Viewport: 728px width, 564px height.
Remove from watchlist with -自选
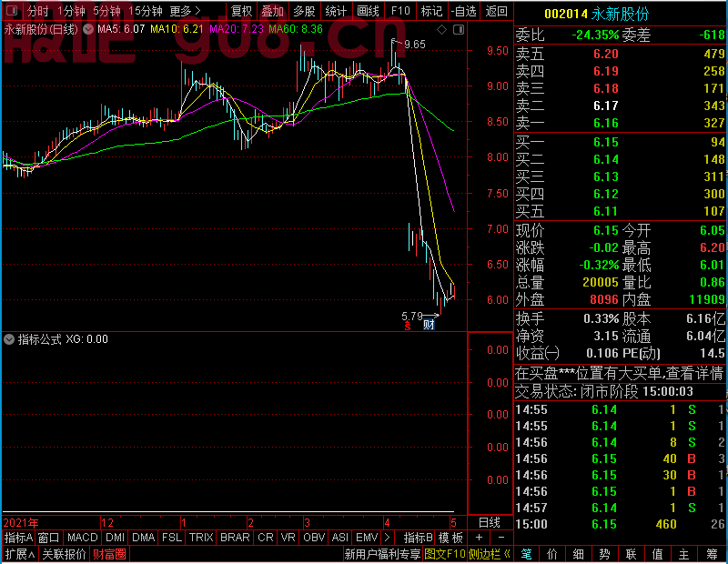pyautogui.click(x=463, y=11)
